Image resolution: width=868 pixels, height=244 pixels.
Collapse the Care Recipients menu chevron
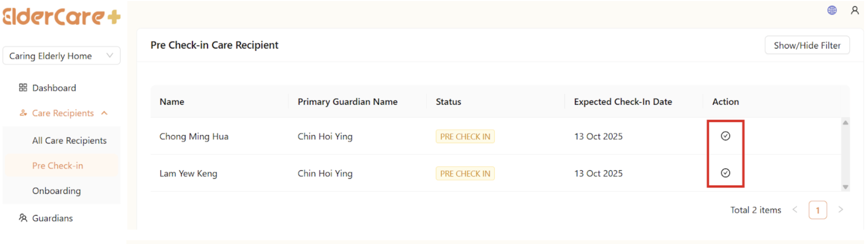[x=104, y=113]
